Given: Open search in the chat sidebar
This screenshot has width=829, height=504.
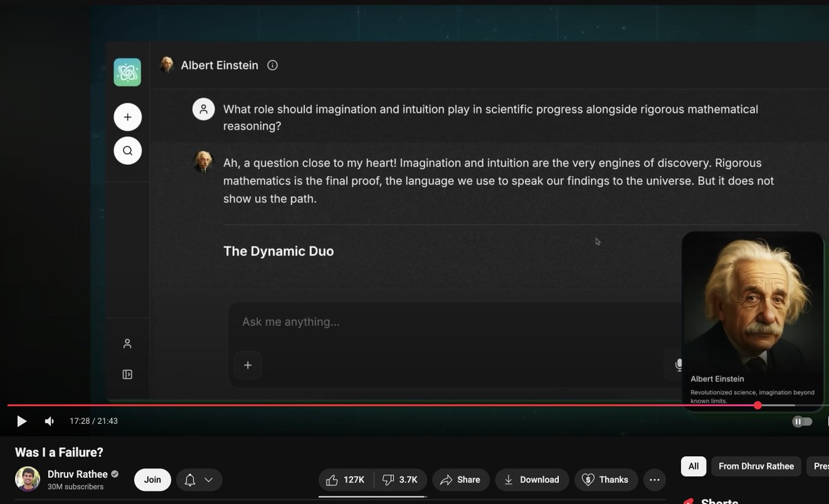Looking at the screenshot, I should (x=127, y=150).
